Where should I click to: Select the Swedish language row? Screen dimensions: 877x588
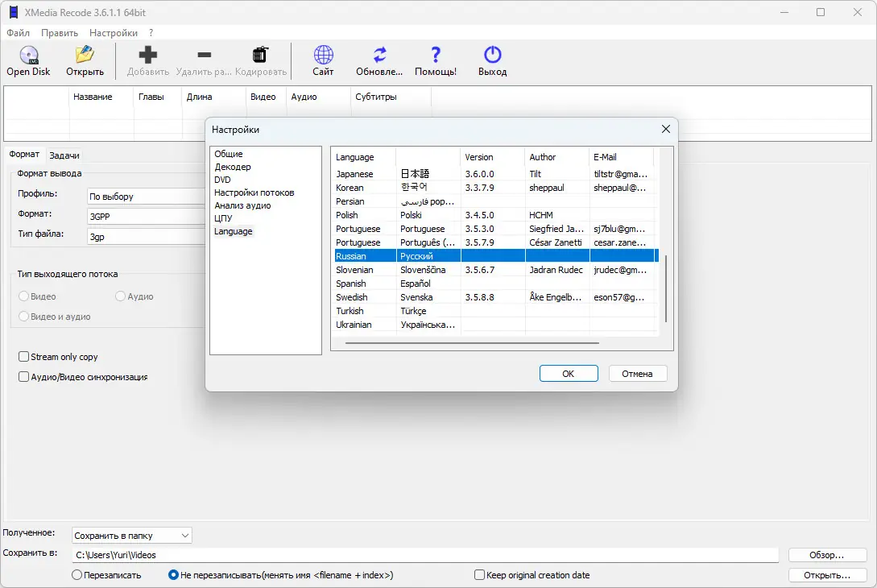[x=494, y=297]
